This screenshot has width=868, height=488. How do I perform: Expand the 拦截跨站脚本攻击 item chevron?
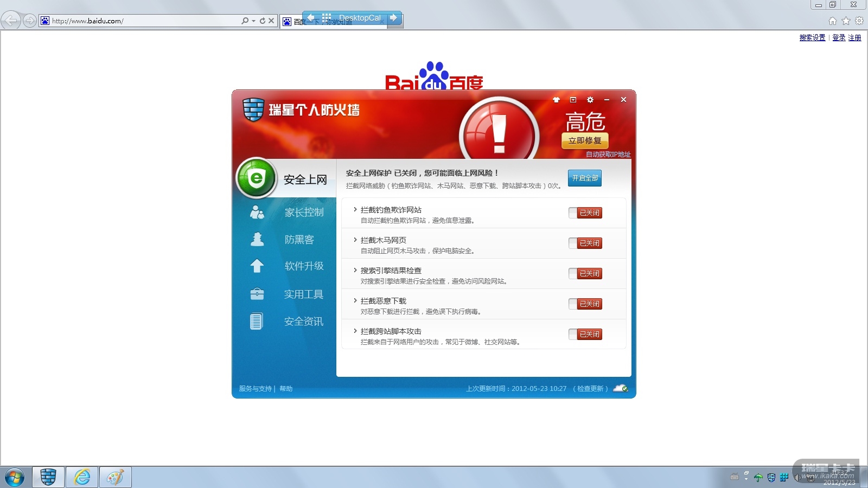tap(355, 331)
